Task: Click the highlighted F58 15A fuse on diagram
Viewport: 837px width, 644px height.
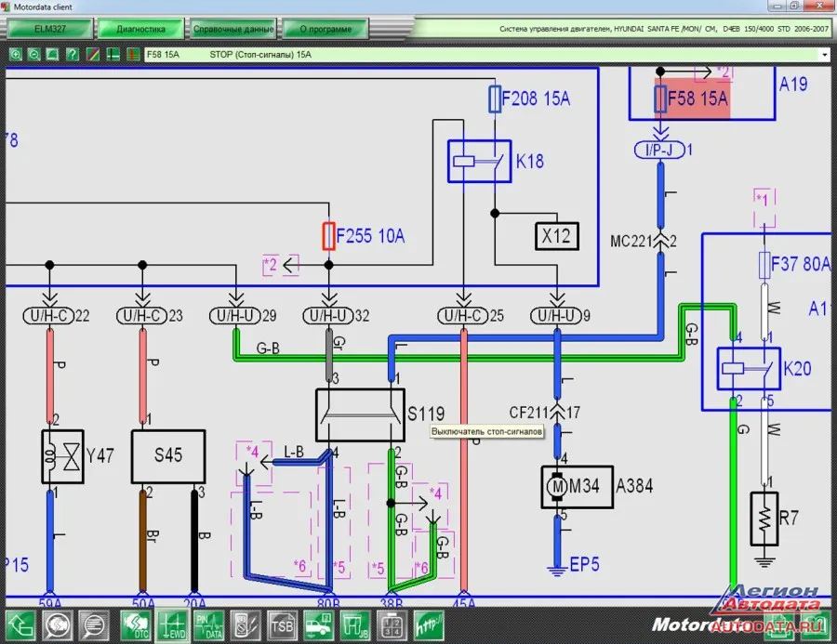Action: pyautogui.click(x=692, y=99)
